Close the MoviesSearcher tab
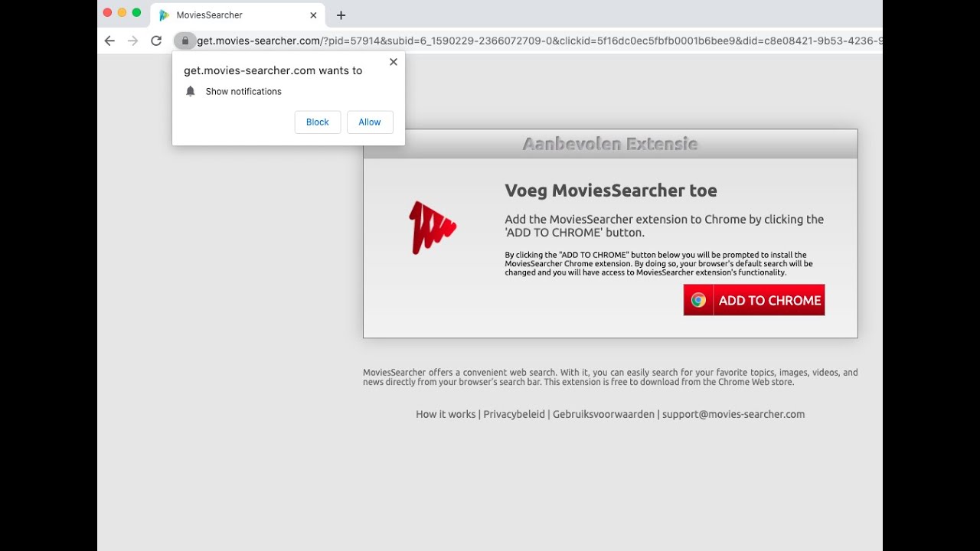Screen dimensions: 980x551 313,15
